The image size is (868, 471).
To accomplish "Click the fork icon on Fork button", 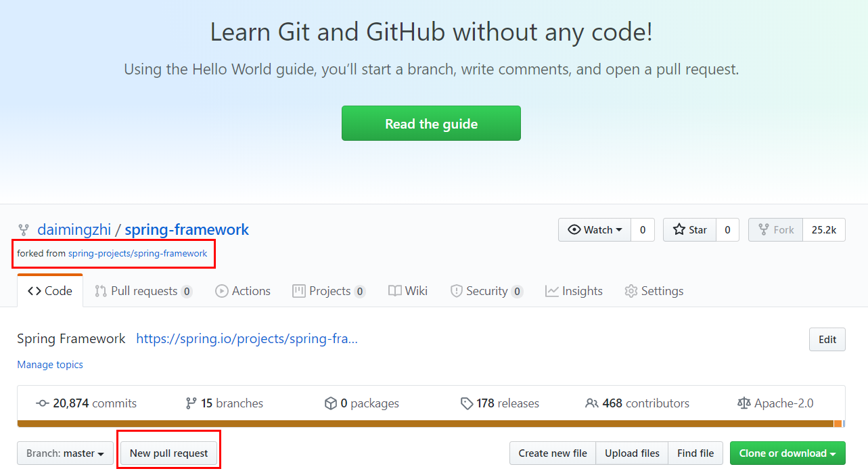I will click(x=764, y=230).
